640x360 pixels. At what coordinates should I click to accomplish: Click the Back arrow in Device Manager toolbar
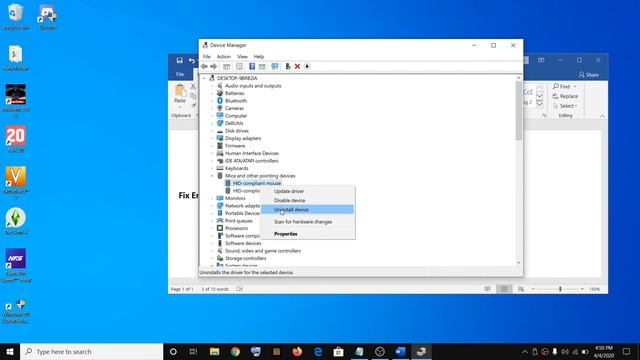click(x=204, y=67)
